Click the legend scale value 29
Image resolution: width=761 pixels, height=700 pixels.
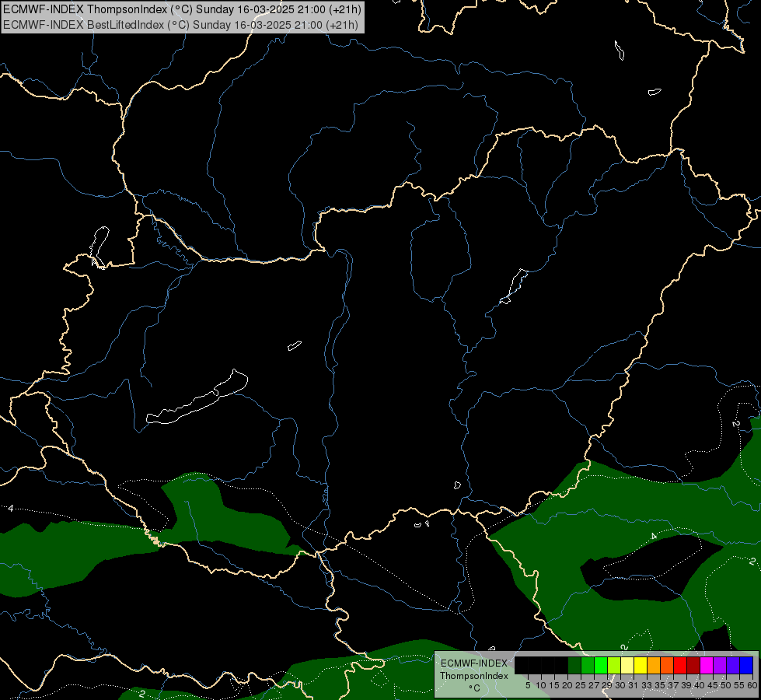[x=607, y=685]
